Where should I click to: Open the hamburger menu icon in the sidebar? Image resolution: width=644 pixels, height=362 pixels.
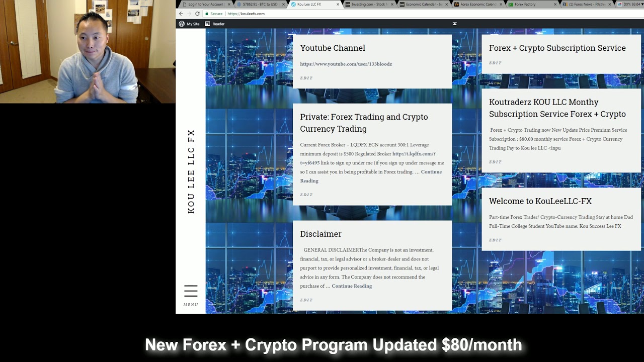pyautogui.click(x=191, y=291)
